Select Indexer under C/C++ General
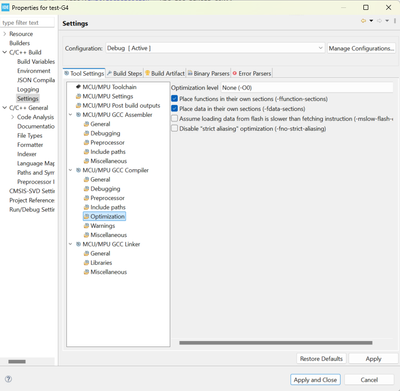This screenshot has width=400, height=391. [27, 154]
